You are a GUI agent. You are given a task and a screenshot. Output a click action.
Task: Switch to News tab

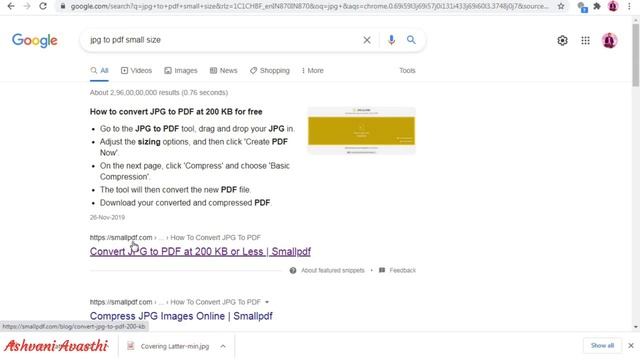(x=223, y=71)
